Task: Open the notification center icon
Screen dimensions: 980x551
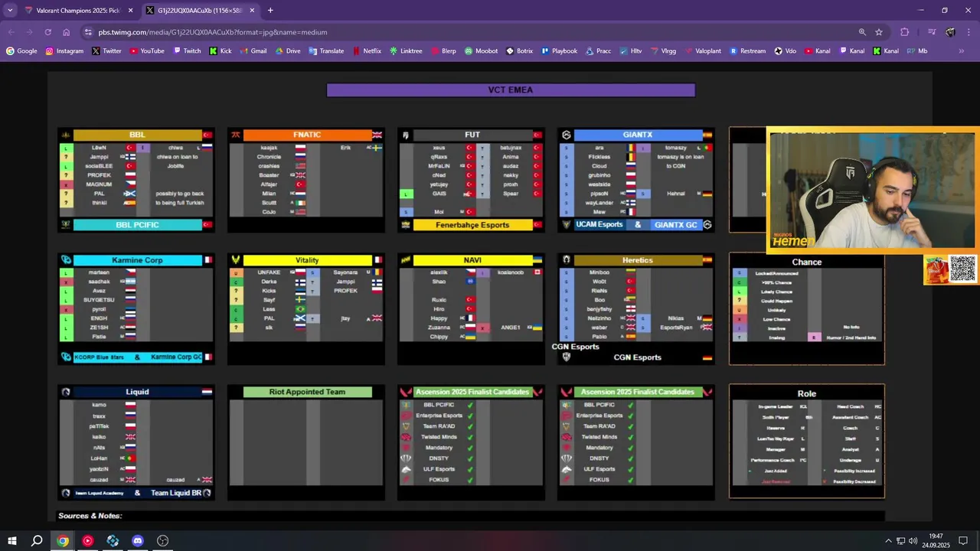Action: [964, 541]
